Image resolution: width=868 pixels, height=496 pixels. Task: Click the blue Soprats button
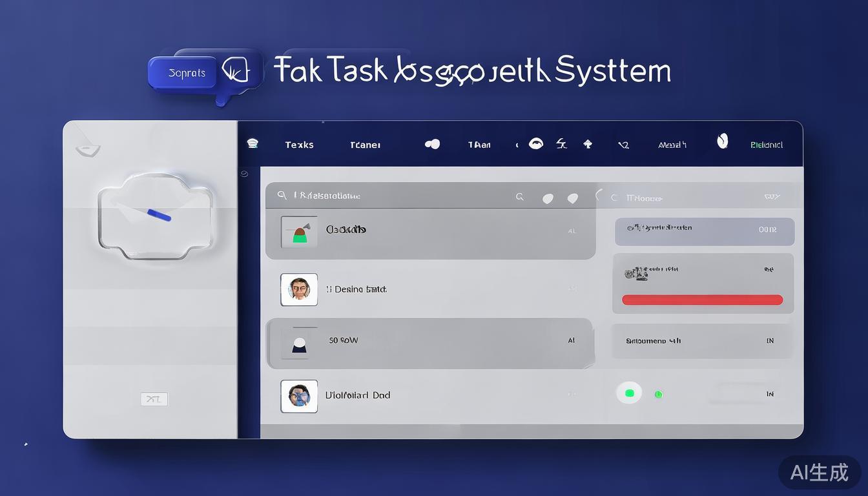(x=187, y=73)
